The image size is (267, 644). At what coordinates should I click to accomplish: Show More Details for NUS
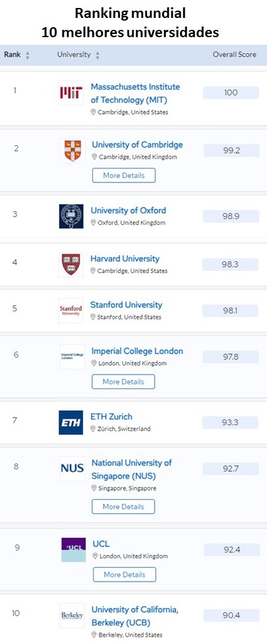click(x=124, y=507)
